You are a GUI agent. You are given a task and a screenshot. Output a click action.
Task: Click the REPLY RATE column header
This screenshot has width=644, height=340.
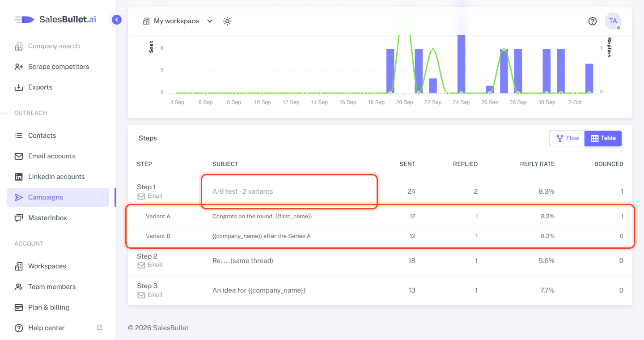tap(537, 164)
